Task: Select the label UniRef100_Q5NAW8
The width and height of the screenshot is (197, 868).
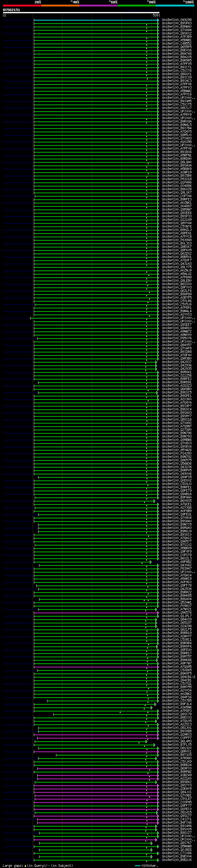Action: coord(177,846)
